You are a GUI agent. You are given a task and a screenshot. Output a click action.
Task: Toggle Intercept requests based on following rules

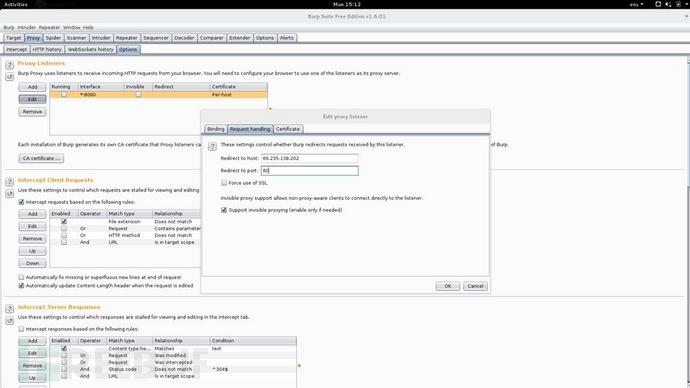[21, 202]
